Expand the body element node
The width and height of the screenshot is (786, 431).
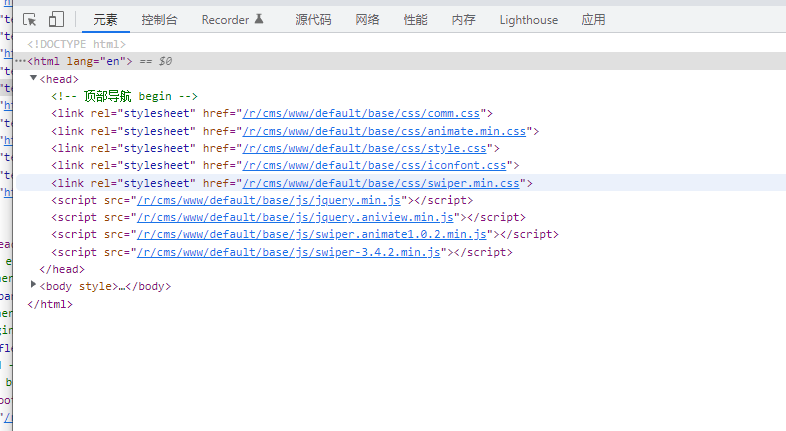[33, 285]
